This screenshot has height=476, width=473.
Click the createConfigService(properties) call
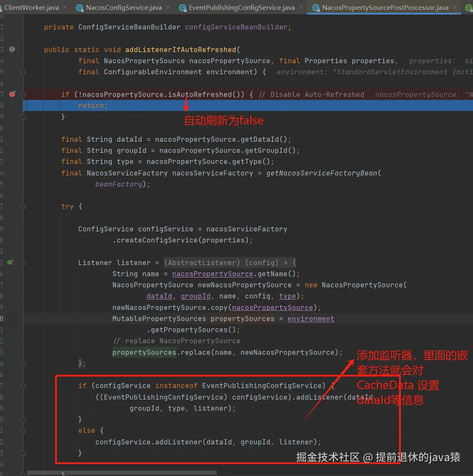pyautogui.click(x=182, y=240)
